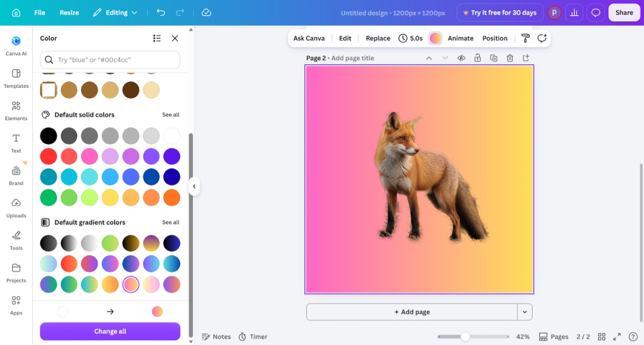Adjust the zoom slider handle
Image resolution: width=644 pixels, height=345 pixels.
(x=465, y=336)
